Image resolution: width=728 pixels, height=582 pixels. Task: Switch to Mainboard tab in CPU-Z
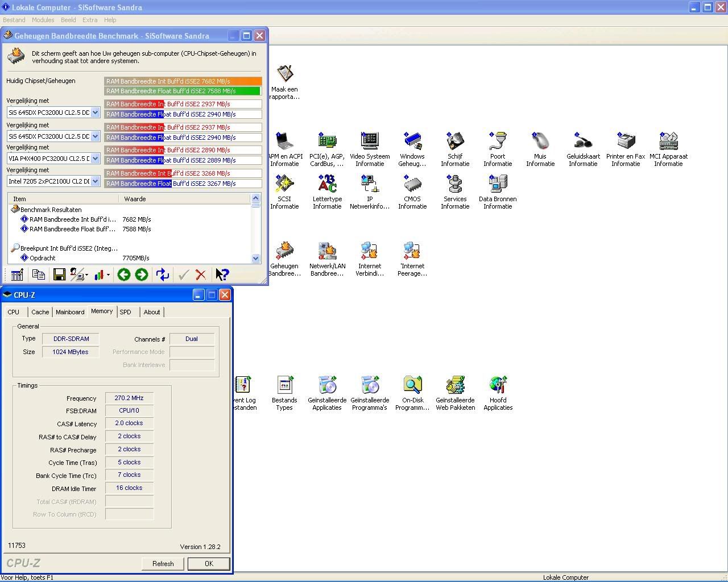pos(70,312)
